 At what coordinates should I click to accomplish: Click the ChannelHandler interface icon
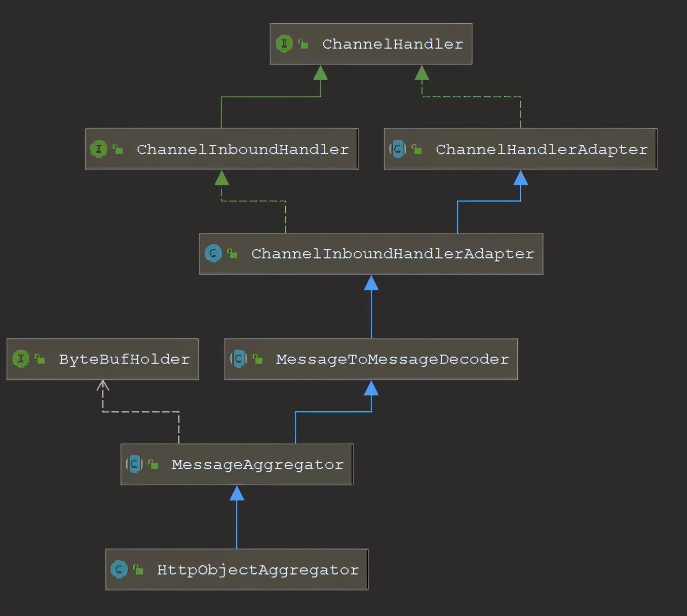coord(284,44)
